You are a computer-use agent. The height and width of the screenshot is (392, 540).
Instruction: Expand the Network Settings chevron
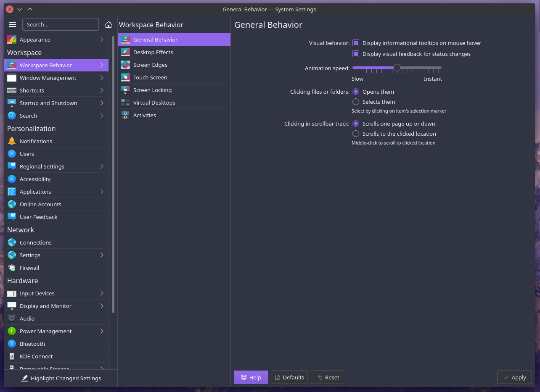(102, 255)
